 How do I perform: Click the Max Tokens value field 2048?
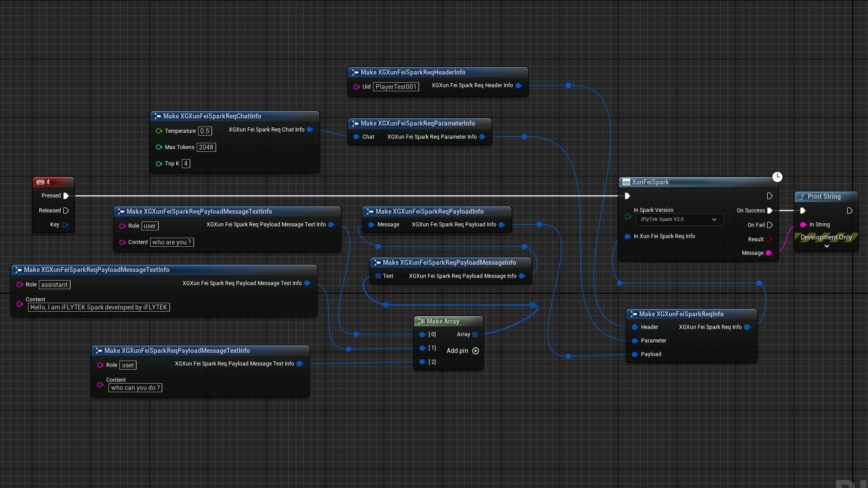(x=206, y=147)
